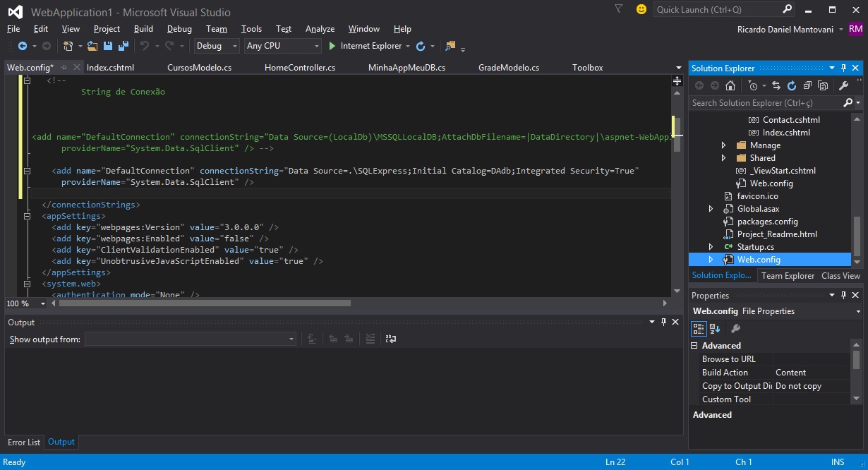Click Solution Explorer's blue Refresh icon

click(791, 85)
